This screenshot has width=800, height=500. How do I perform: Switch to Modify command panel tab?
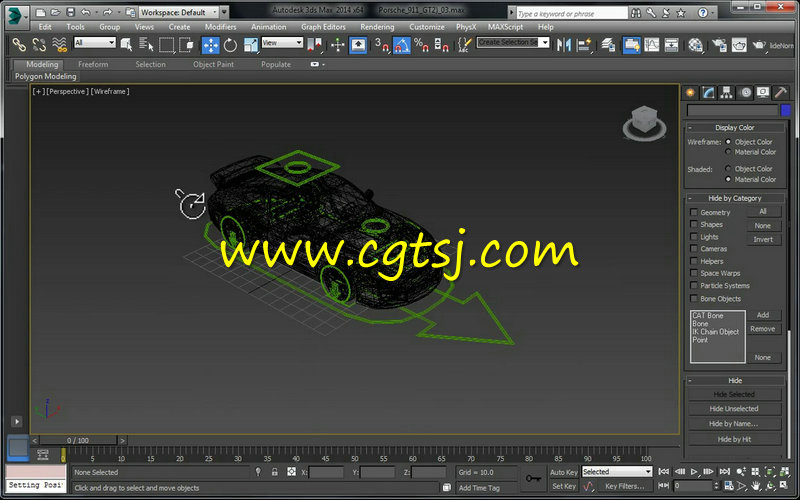[709, 92]
